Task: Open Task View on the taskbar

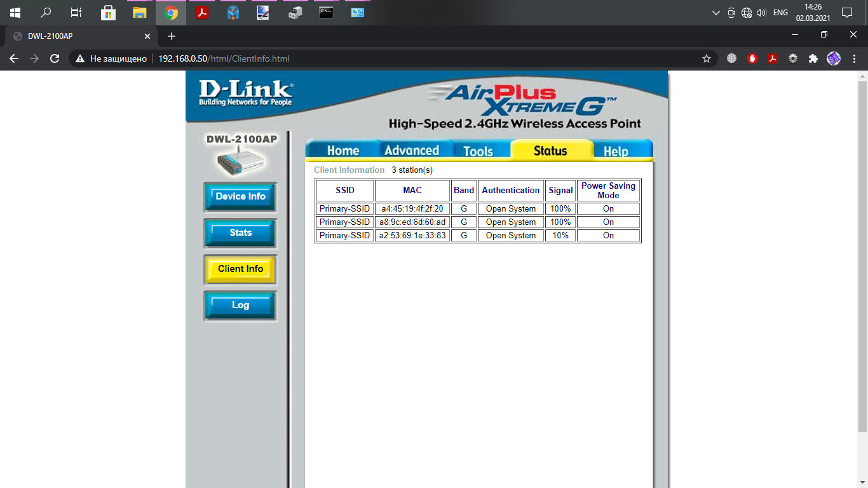Action: (x=76, y=13)
